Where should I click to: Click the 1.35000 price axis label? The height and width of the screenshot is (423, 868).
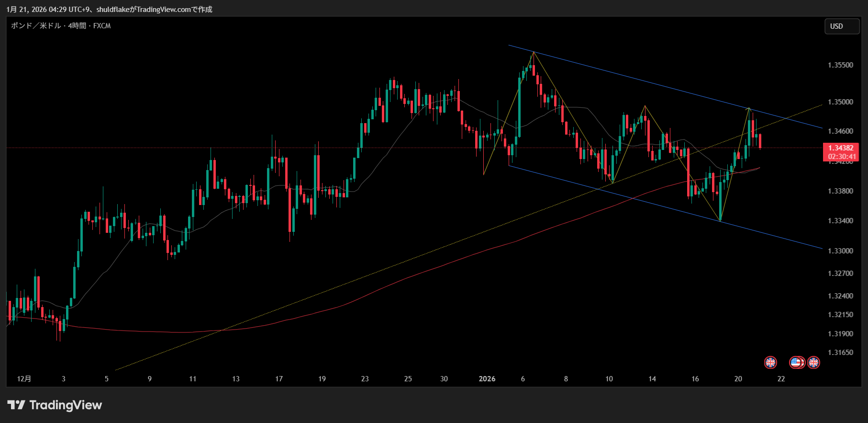(x=840, y=102)
